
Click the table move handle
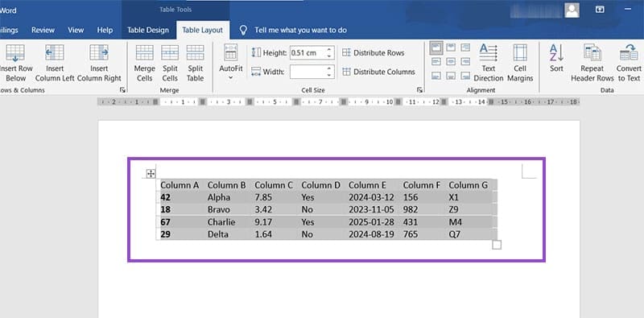click(x=151, y=173)
